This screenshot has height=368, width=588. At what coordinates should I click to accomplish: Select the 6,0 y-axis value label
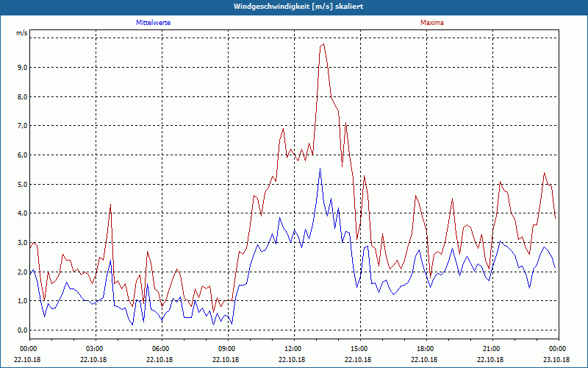[x=22, y=155]
